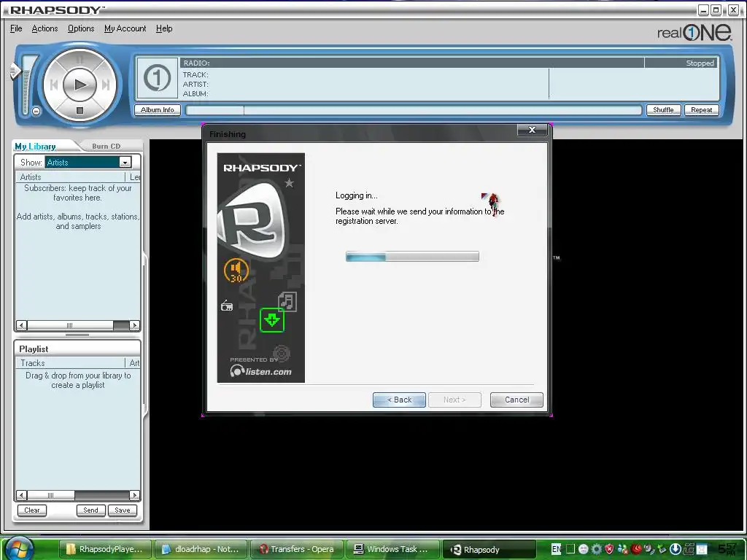The width and height of the screenshot is (747, 560).
Task: Open the Help menu
Action: (164, 28)
